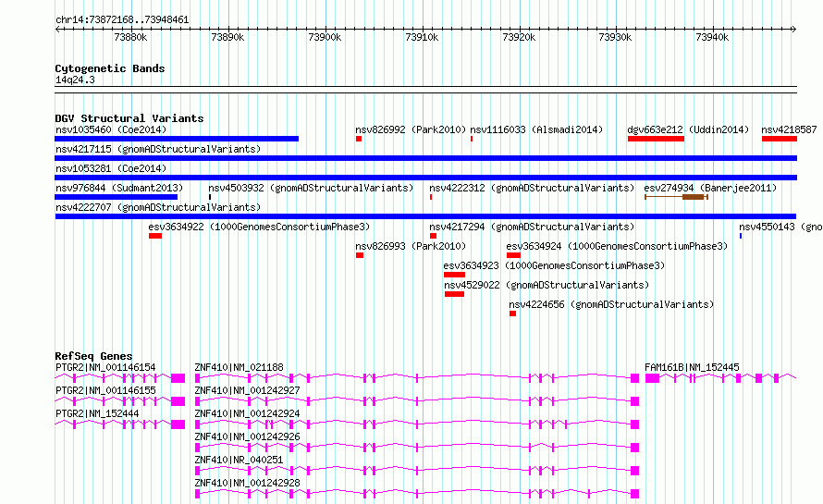Screen dimensions: 823x504
Task: Click the ZNF410|NM_001242926 transcript glyph
Action: click(417, 448)
